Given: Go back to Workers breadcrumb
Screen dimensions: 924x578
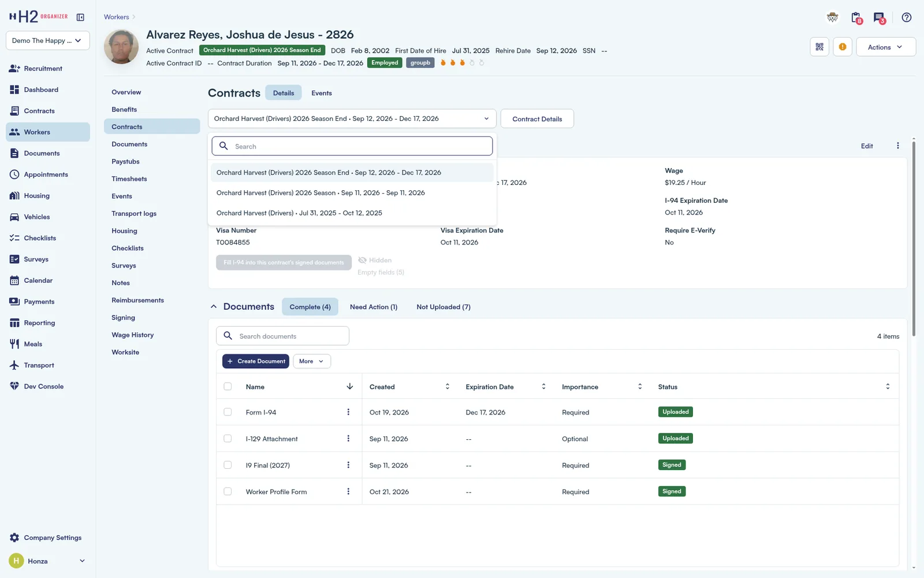Looking at the screenshot, I should pos(117,17).
